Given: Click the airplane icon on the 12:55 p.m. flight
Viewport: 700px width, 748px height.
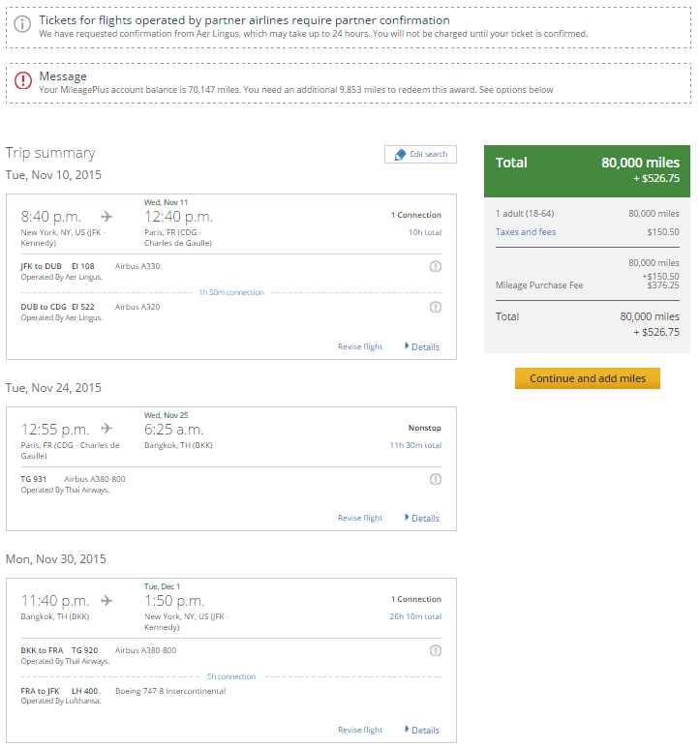Looking at the screenshot, I should (107, 429).
